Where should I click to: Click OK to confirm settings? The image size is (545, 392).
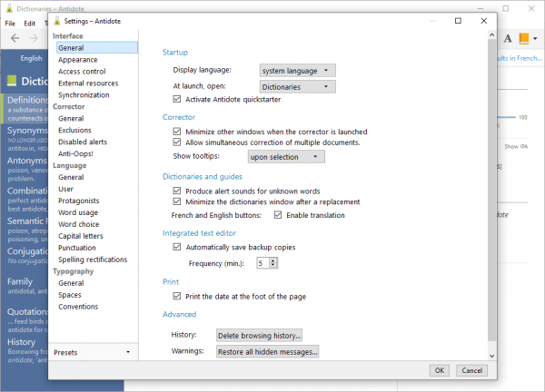point(440,370)
